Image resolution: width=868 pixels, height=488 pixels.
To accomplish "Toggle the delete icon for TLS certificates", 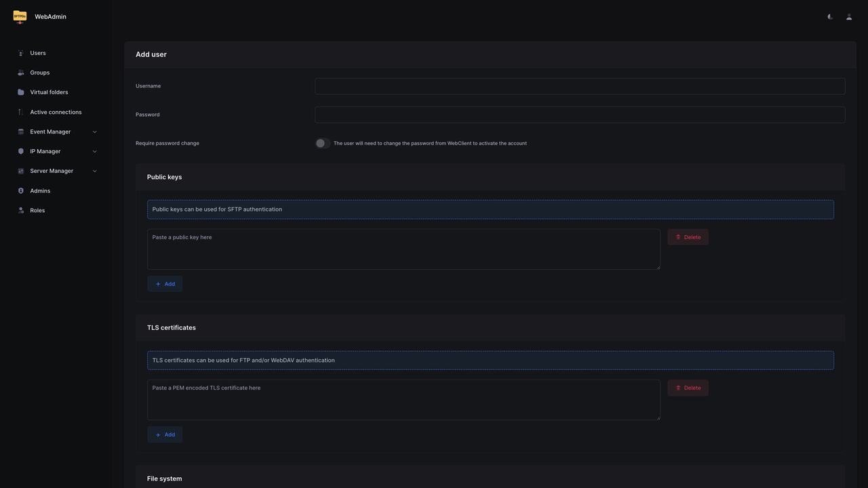I will (688, 387).
